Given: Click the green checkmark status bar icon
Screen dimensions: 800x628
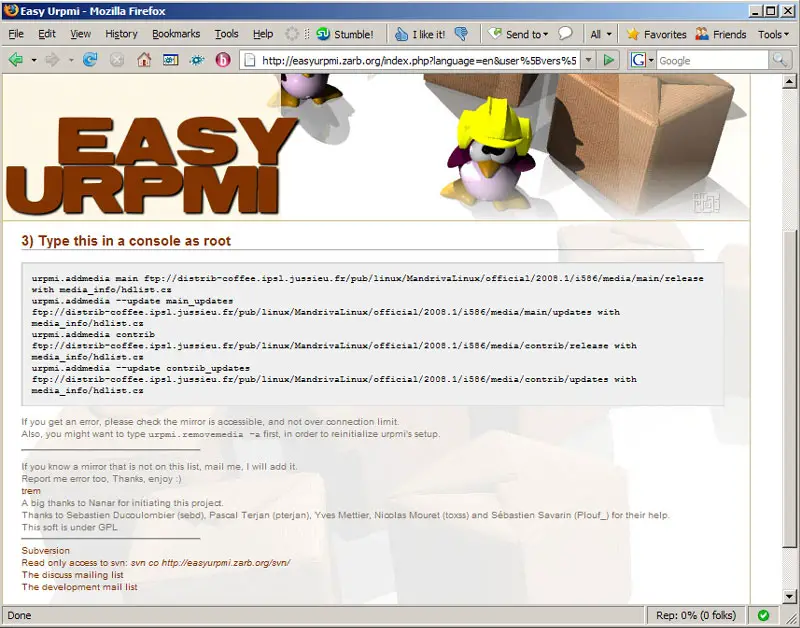Looking at the screenshot, I should pyautogui.click(x=763, y=615).
